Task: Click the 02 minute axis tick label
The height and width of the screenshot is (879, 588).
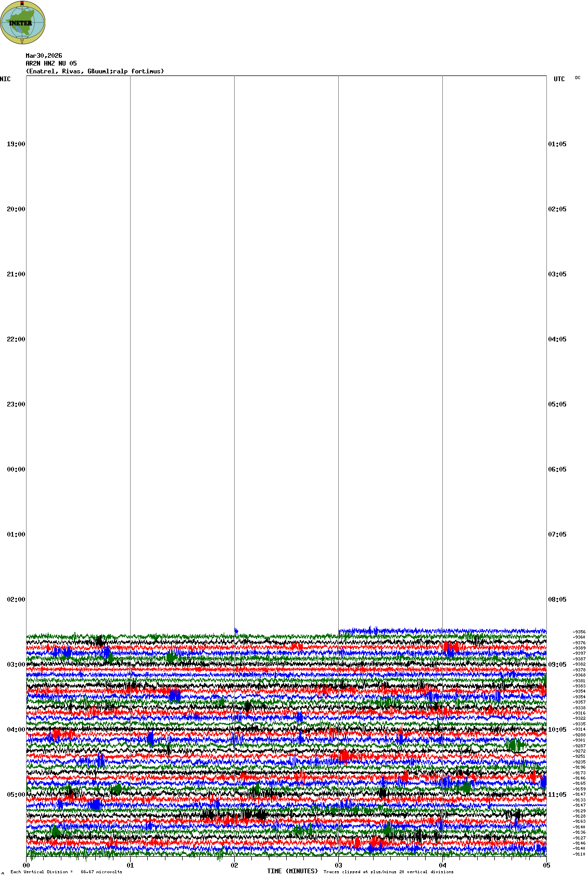Action: [x=234, y=865]
